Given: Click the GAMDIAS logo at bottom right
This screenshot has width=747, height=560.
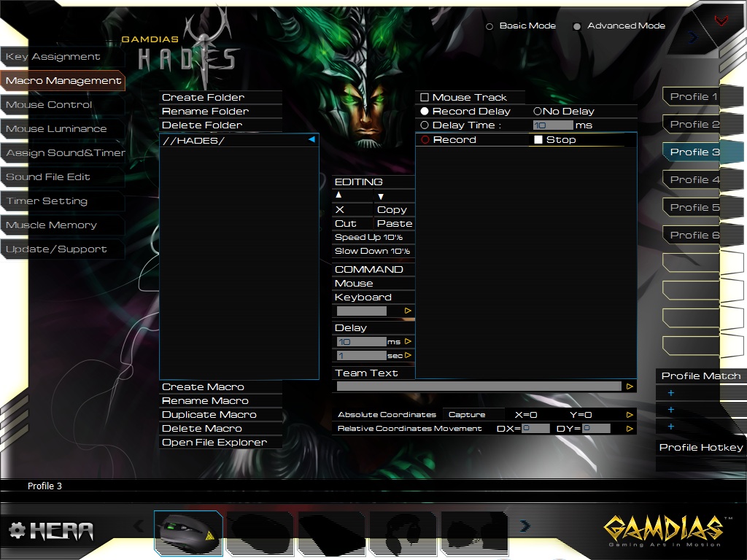Looking at the screenshot, I should 667,529.
